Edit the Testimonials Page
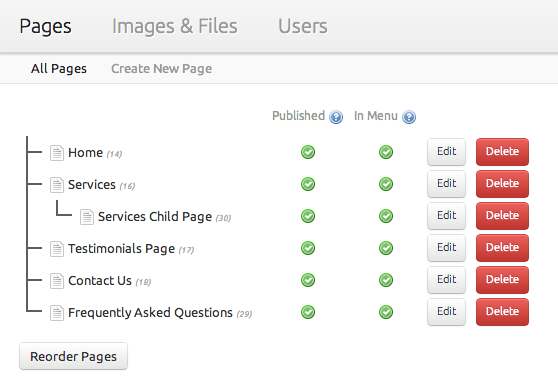Viewport: 558px width, 391px height. point(446,248)
